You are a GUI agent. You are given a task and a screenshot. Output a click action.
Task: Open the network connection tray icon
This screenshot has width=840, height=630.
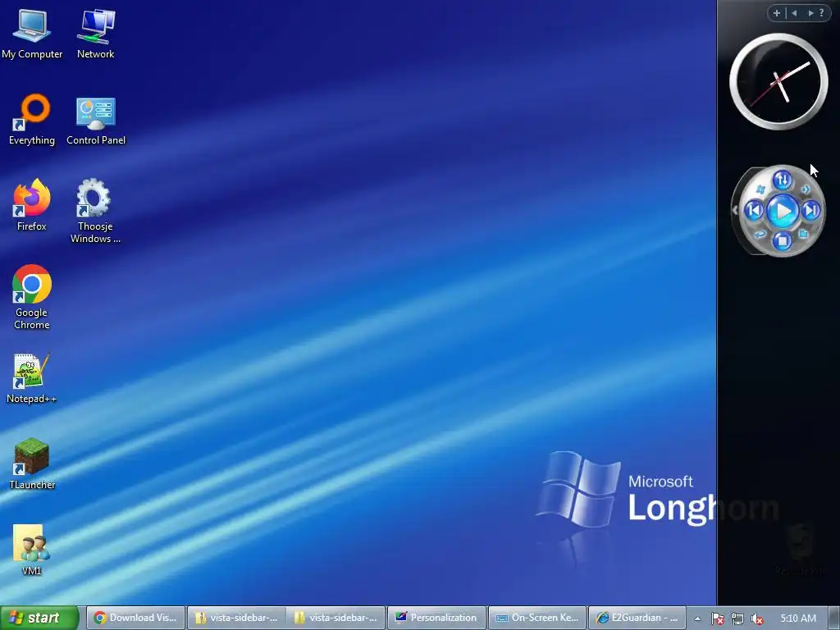pyautogui.click(x=737, y=619)
